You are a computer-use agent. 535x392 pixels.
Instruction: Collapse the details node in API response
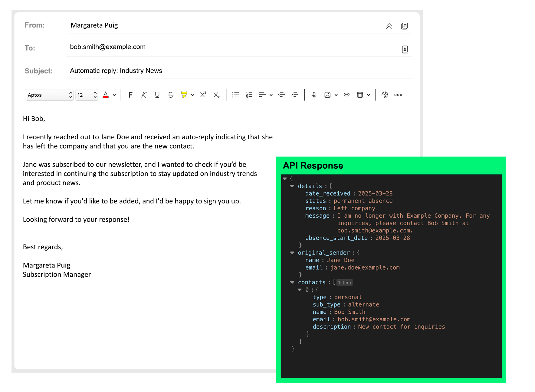pos(292,186)
